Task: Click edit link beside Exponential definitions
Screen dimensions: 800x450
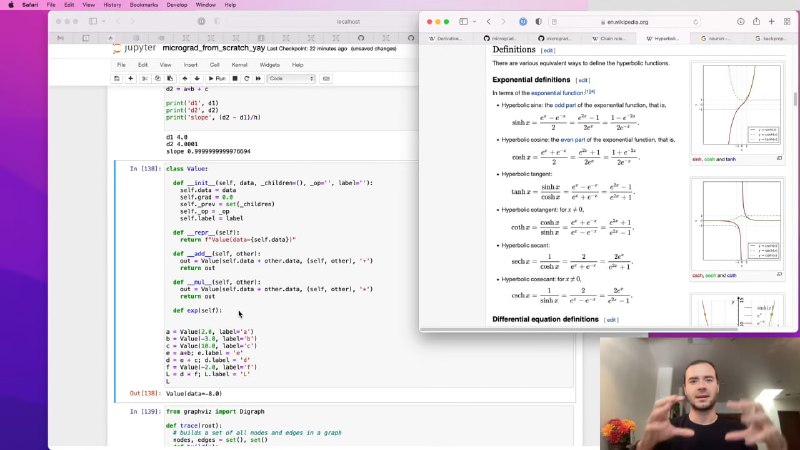Action: [x=583, y=80]
